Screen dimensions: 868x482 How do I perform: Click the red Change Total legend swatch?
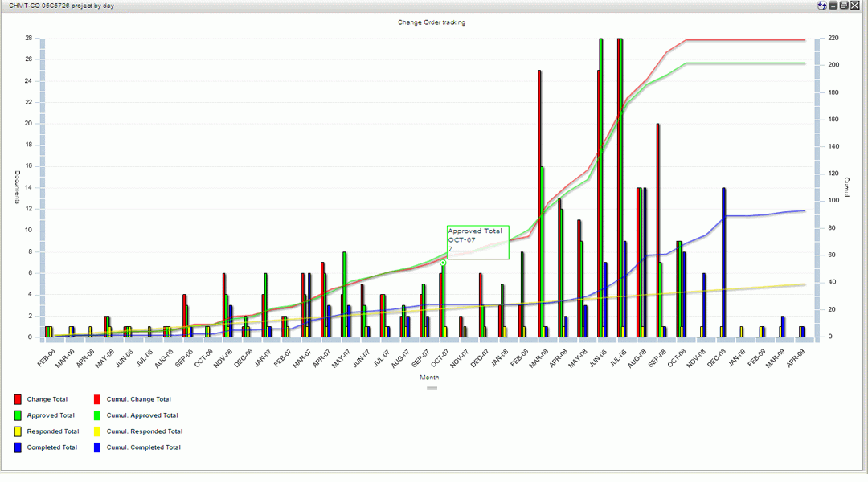click(18, 399)
